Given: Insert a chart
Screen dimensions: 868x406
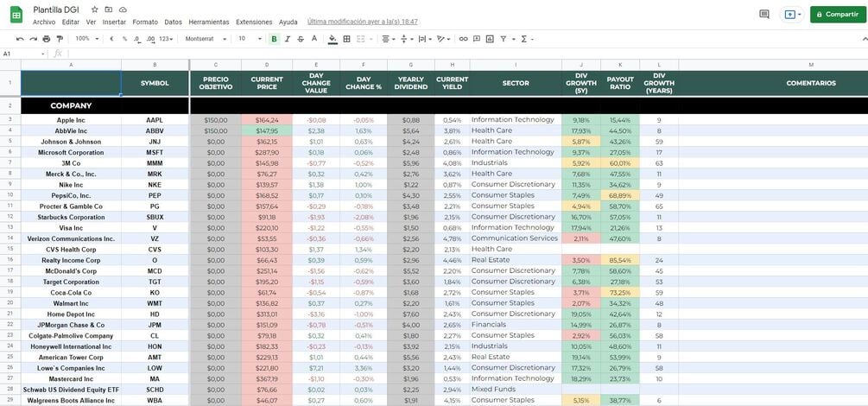Looking at the screenshot, I should [490, 39].
